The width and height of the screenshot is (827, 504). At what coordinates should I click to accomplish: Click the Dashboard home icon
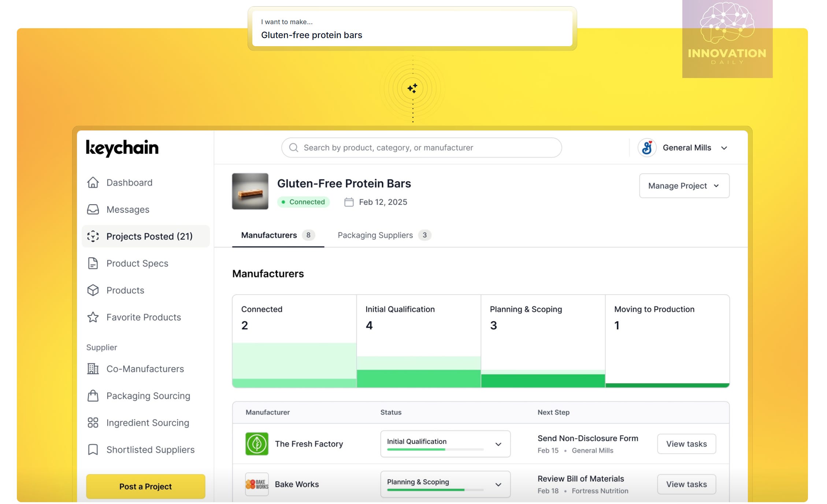(x=93, y=182)
